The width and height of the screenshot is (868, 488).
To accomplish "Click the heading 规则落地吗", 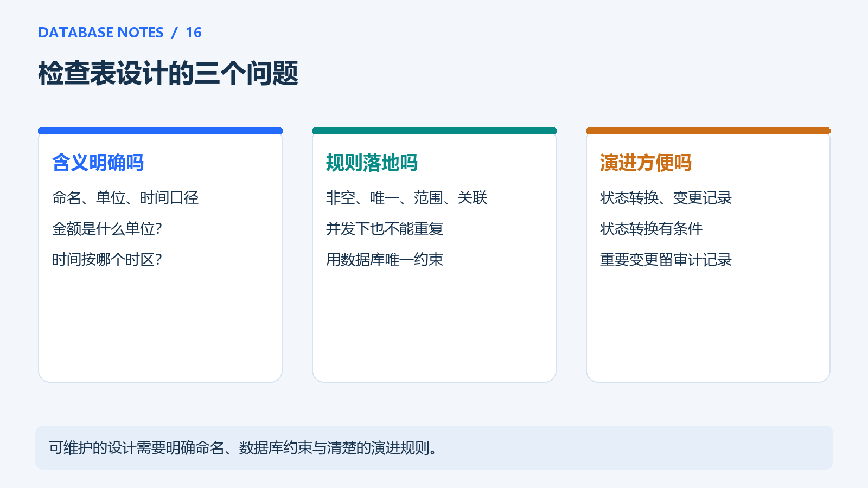I will click(x=372, y=163).
